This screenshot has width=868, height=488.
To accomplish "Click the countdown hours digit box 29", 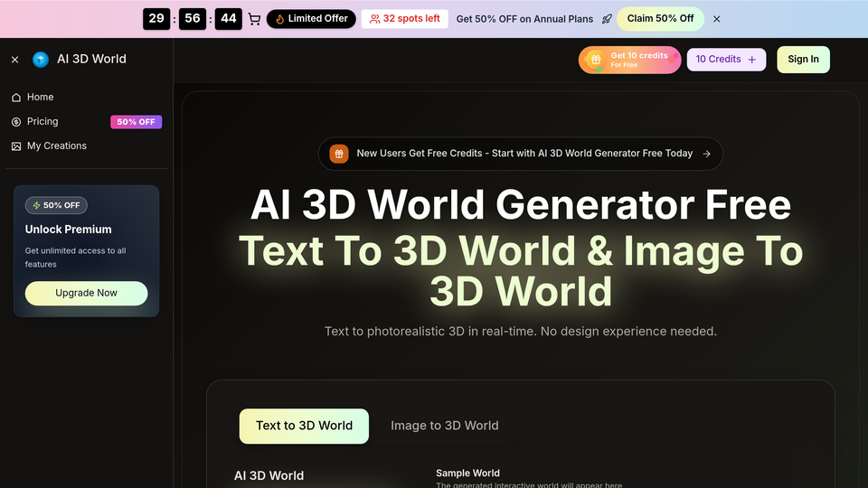I will tap(156, 19).
